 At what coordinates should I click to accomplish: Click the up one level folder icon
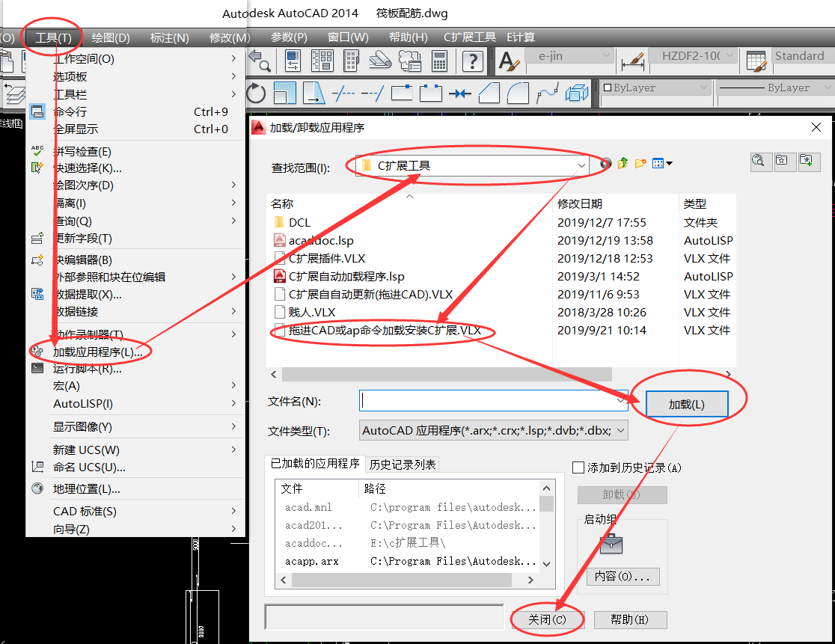623,163
